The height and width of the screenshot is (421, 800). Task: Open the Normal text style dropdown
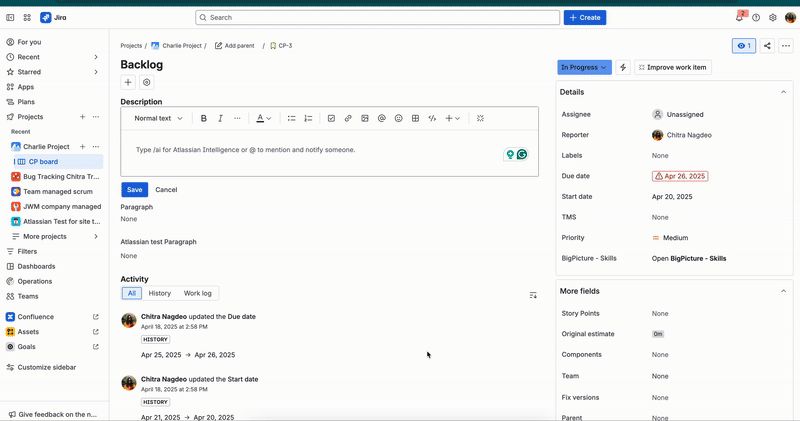(158, 118)
